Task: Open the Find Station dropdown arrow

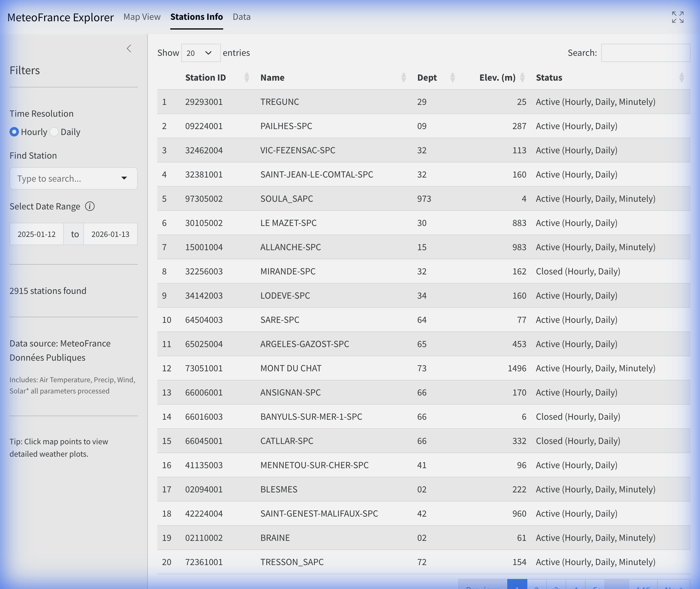Action: pos(124,178)
